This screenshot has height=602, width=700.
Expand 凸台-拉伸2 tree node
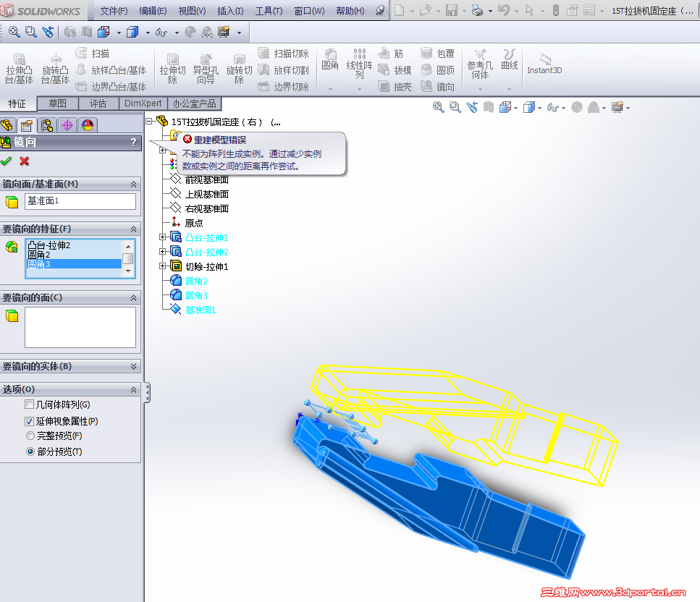coord(163,252)
